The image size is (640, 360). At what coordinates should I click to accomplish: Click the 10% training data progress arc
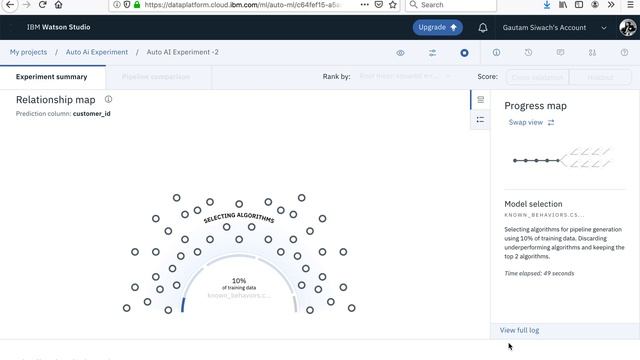pyautogui.click(x=239, y=283)
